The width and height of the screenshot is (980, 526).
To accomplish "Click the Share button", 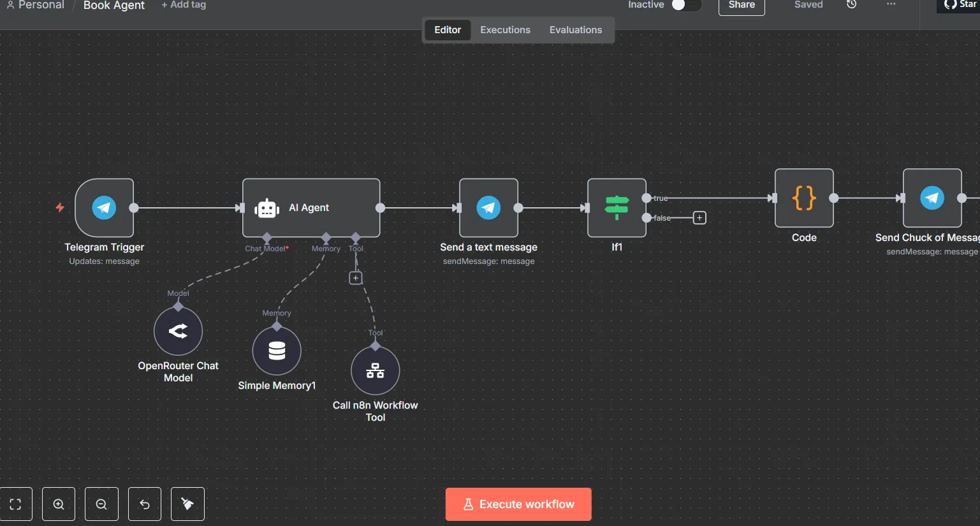I will (742, 6).
